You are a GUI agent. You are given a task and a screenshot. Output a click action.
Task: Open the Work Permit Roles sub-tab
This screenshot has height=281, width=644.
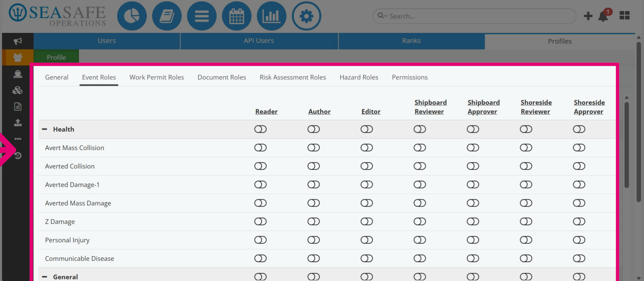[157, 77]
